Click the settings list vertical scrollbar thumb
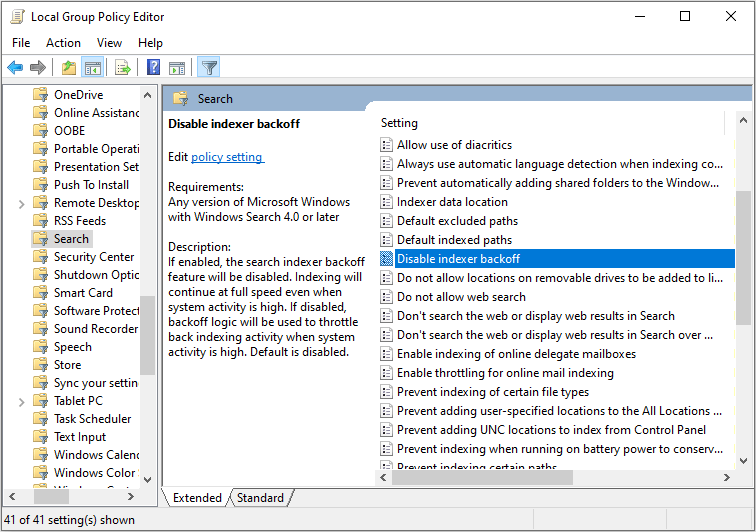756x532 pixels. (x=743, y=258)
